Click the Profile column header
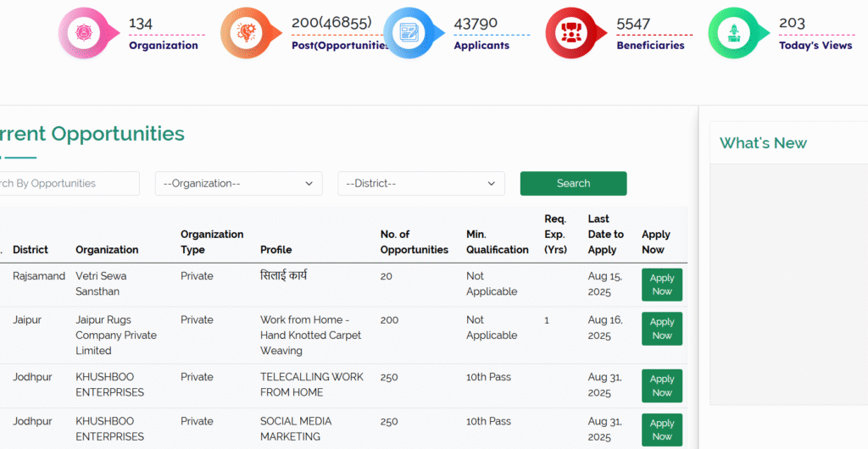The width and height of the screenshot is (868, 449). point(275,249)
